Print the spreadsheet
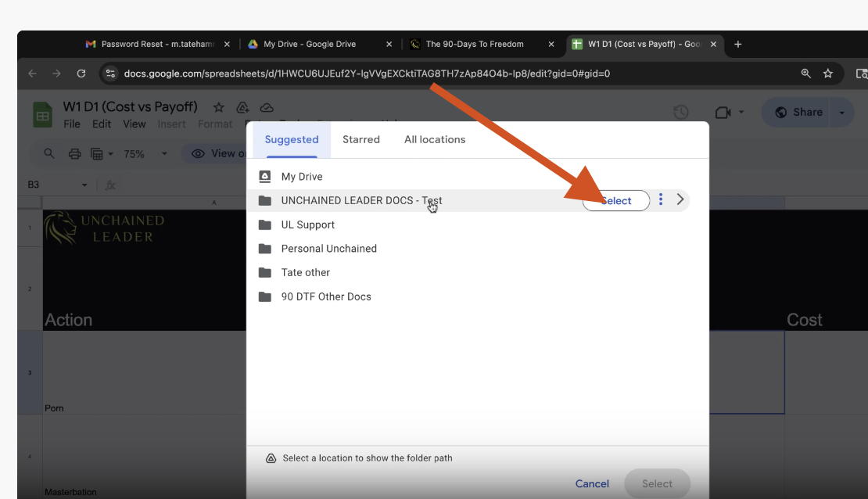Image resolution: width=868 pixels, height=499 pixels. pos(75,154)
